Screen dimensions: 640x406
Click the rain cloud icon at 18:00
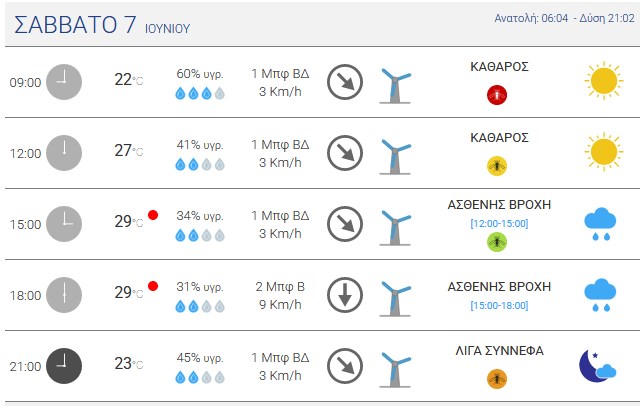(600, 295)
